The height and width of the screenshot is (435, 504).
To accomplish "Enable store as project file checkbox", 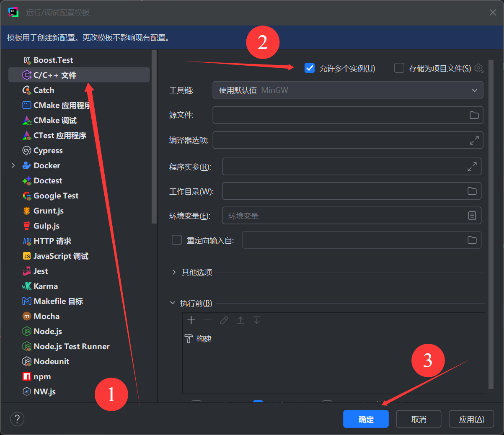I will pyautogui.click(x=399, y=68).
